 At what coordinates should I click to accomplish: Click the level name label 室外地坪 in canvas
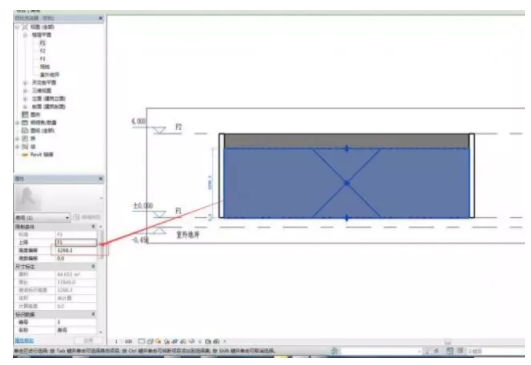188,234
